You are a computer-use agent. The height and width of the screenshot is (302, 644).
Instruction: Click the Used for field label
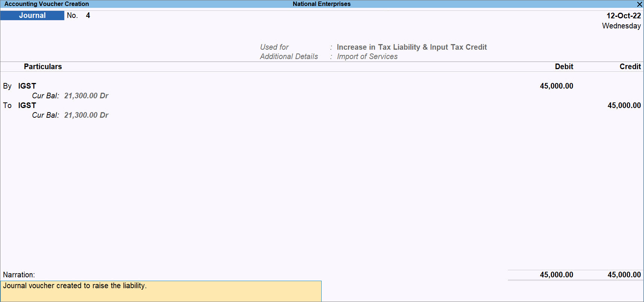274,47
